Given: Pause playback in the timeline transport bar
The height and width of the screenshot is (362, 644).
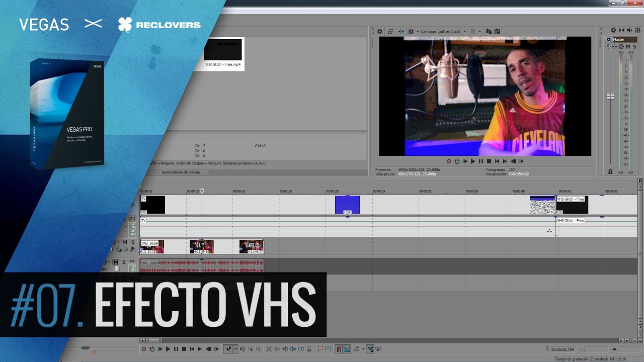Looking at the screenshot, I should (x=176, y=349).
